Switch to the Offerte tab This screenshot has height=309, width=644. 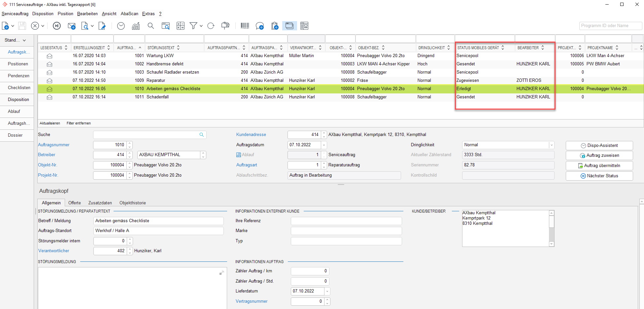[75, 203]
